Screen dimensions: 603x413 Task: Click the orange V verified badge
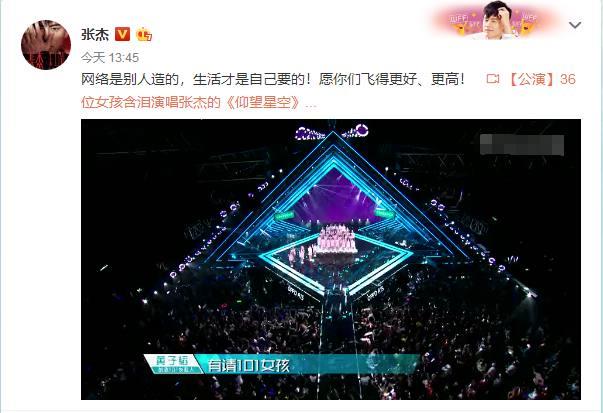(x=123, y=34)
